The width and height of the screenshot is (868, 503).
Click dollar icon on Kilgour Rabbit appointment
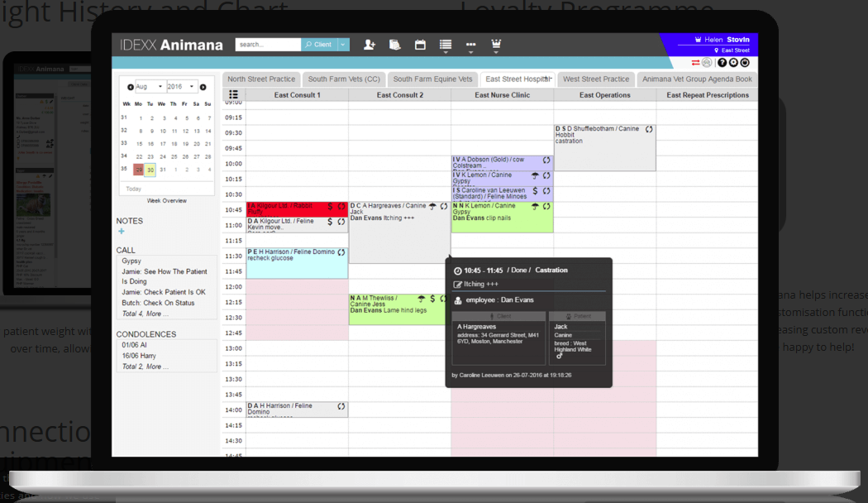[x=330, y=206]
